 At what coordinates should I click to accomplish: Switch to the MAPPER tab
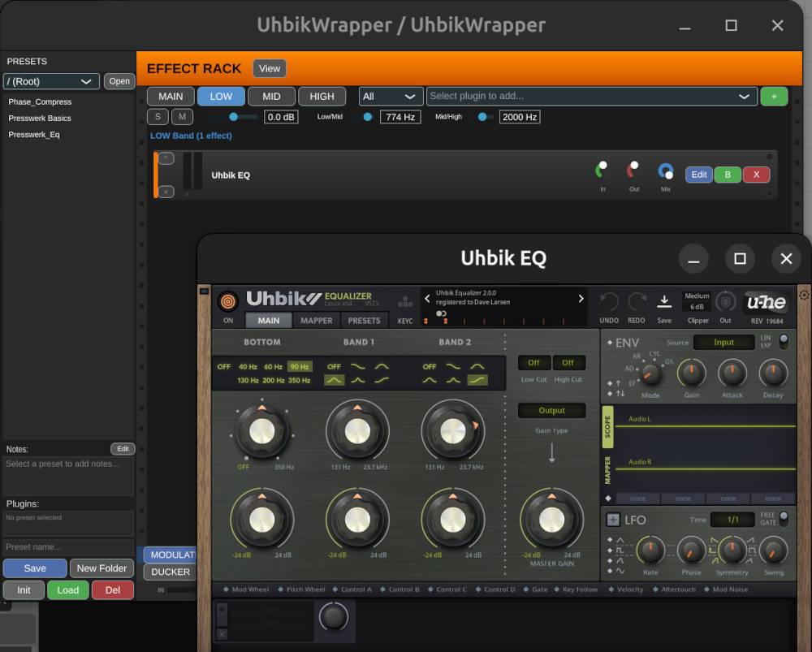pos(316,320)
